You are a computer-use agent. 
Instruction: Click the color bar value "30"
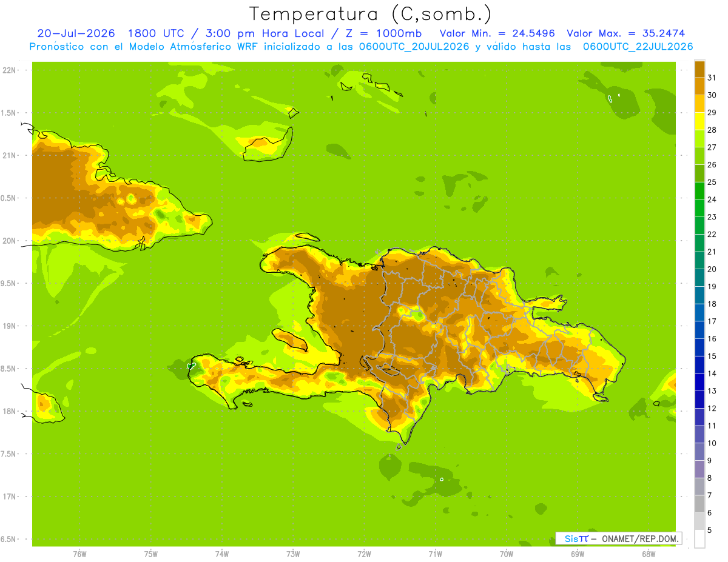point(712,95)
